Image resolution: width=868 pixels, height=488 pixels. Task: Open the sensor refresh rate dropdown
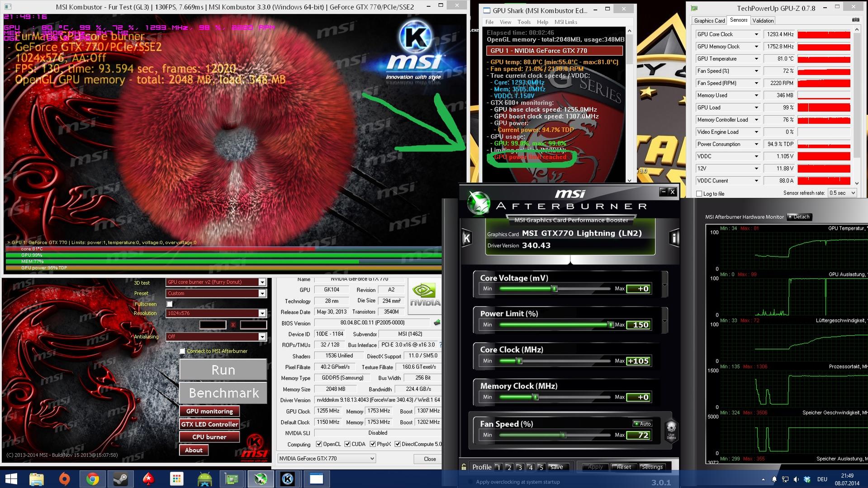(842, 193)
